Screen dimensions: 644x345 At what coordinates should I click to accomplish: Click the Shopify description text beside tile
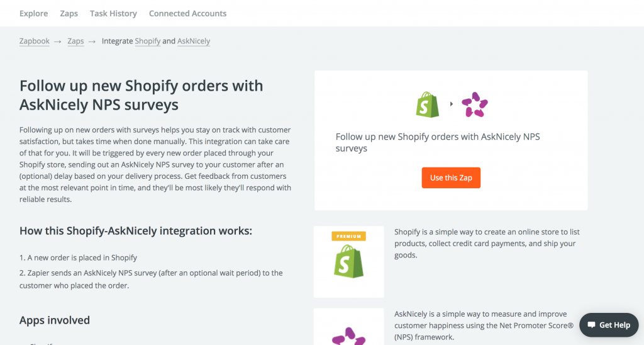(487, 244)
